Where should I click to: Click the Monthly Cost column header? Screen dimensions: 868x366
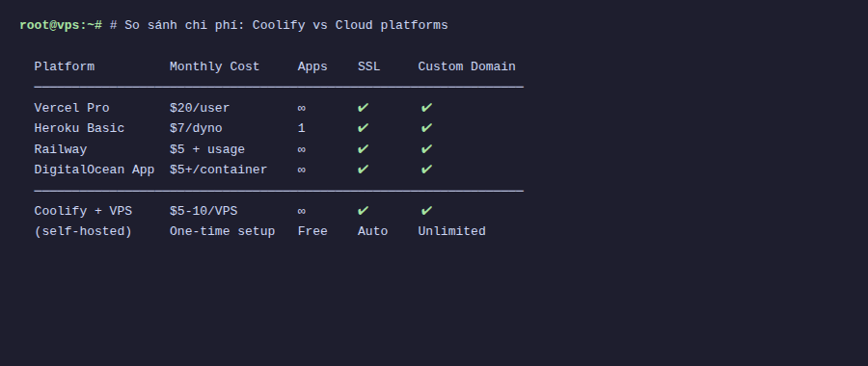(x=215, y=66)
